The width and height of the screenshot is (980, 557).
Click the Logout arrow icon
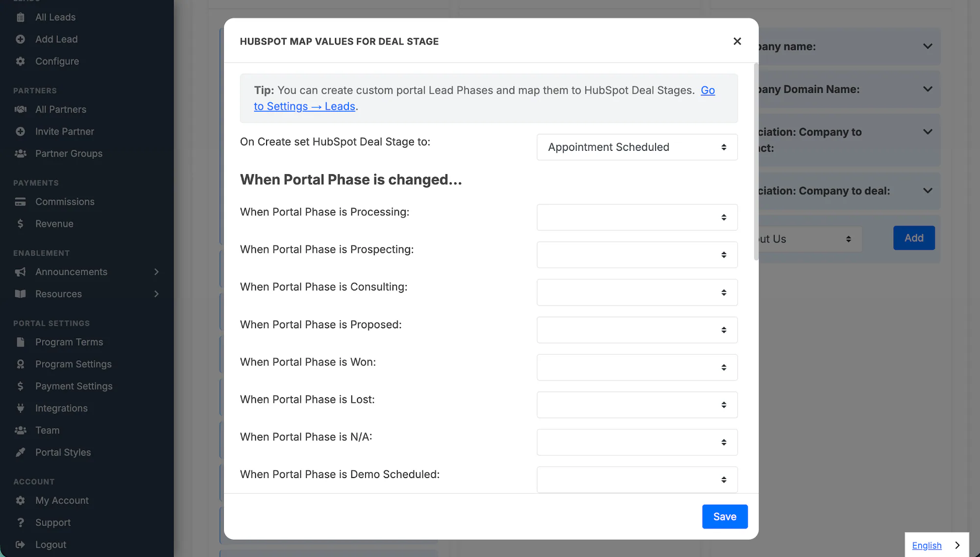click(20, 544)
